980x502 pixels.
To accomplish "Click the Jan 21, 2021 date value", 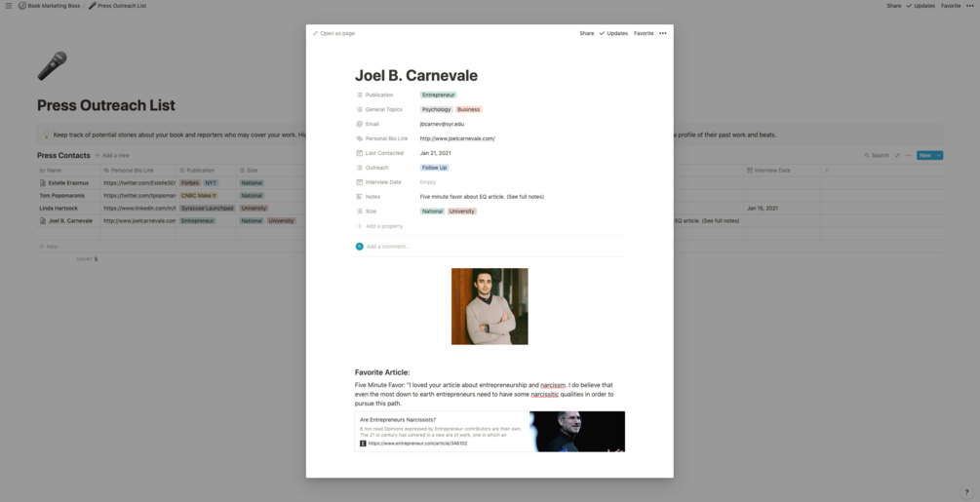I will (435, 153).
